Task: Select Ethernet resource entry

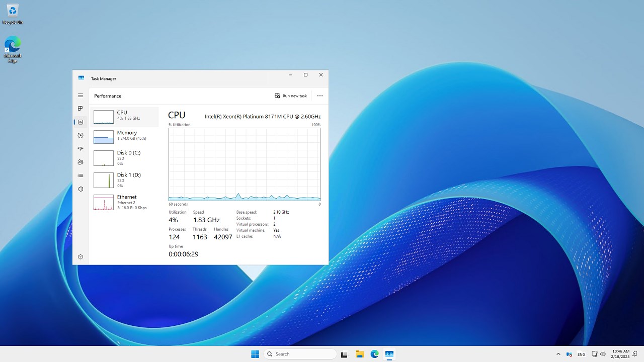Action: click(x=124, y=202)
